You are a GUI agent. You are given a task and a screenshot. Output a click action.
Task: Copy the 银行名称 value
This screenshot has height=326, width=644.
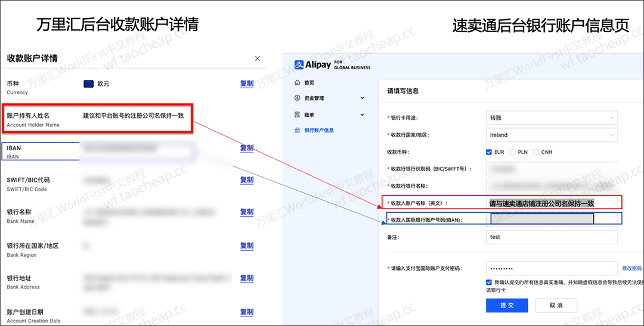click(x=247, y=212)
